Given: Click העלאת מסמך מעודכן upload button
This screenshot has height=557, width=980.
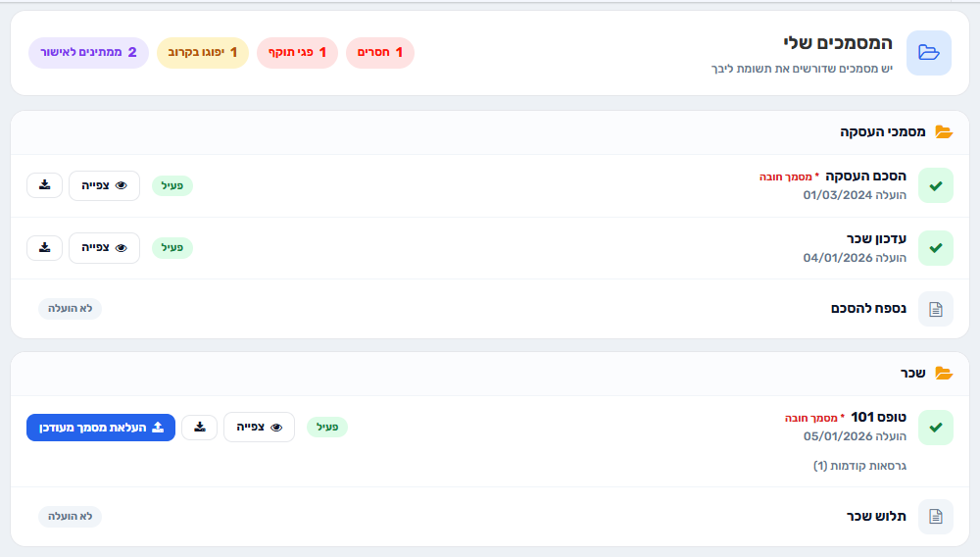Looking at the screenshot, I should coord(101,428).
